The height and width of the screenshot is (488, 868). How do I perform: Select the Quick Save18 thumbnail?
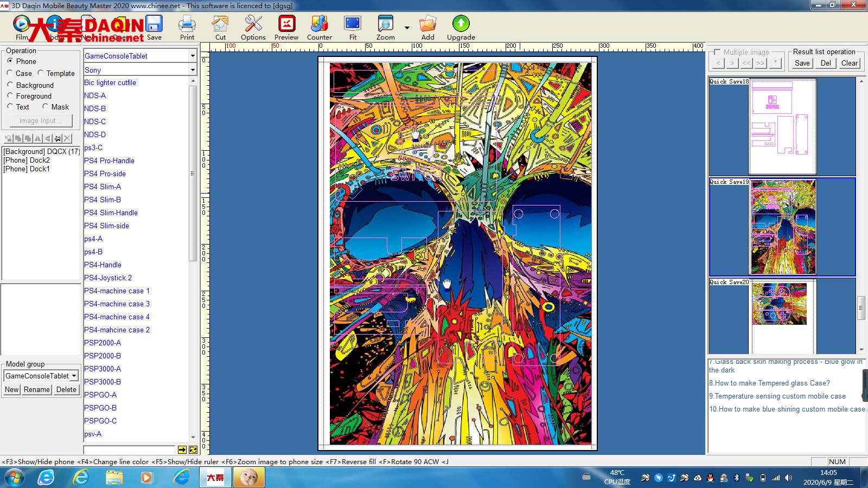[782, 126]
